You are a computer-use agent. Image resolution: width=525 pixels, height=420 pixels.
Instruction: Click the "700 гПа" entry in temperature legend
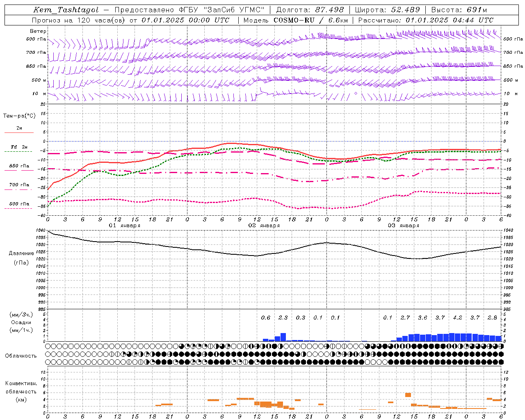[19, 185]
